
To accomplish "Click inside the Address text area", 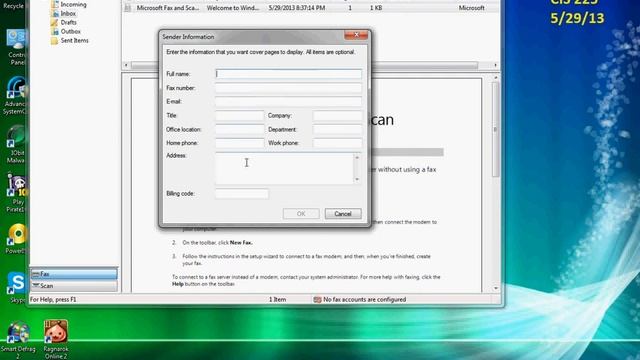I will [284, 168].
